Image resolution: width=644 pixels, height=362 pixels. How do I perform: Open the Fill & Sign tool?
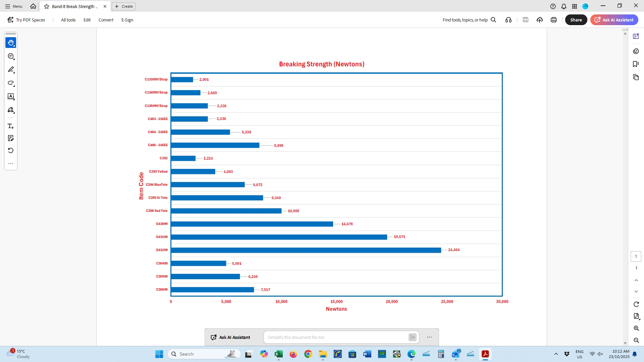[x=11, y=110]
